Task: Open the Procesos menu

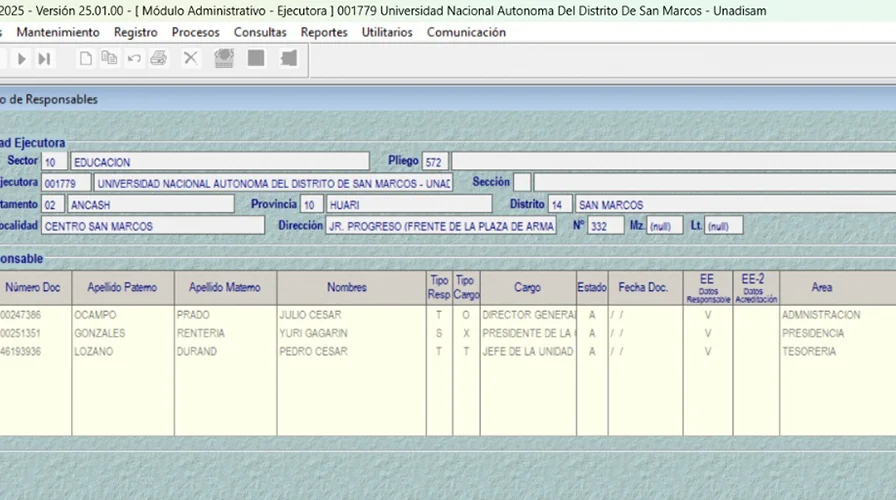Action: pyautogui.click(x=195, y=33)
